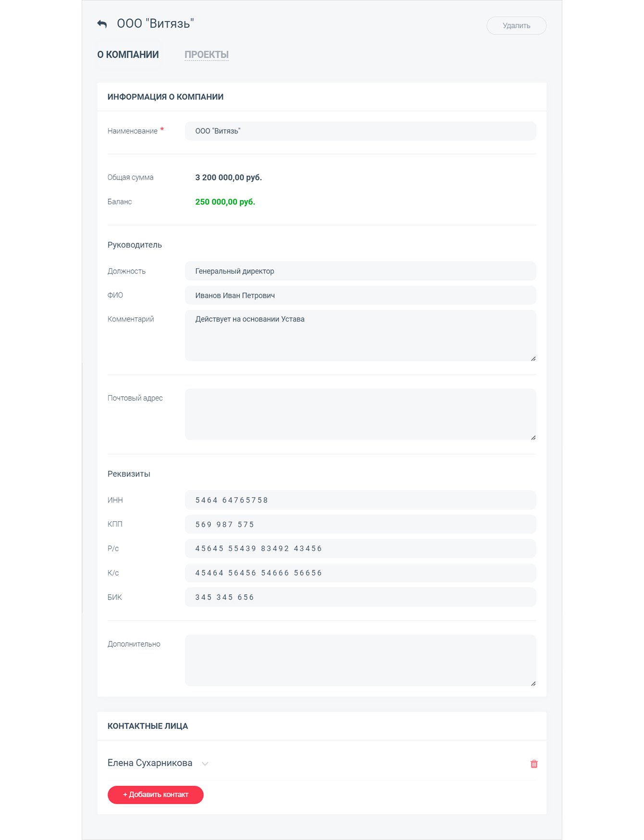This screenshot has height=840, width=644.
Task: Click the Почтовый адрес text area
Action: tap(360, 414)
